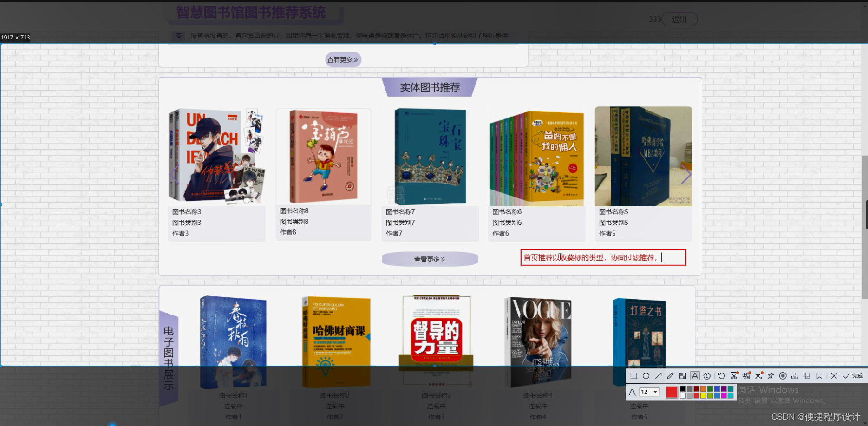Pick the dark red color swatch

click(697, 389)
